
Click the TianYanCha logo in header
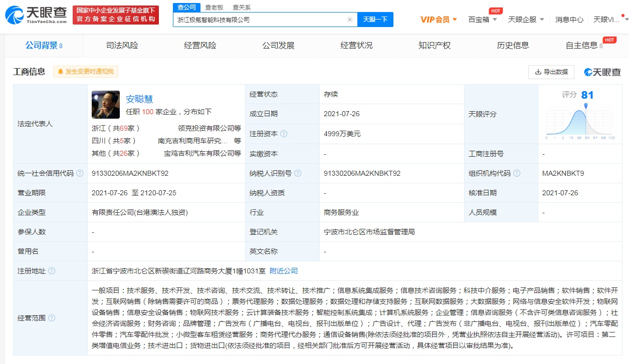point(36,15)
